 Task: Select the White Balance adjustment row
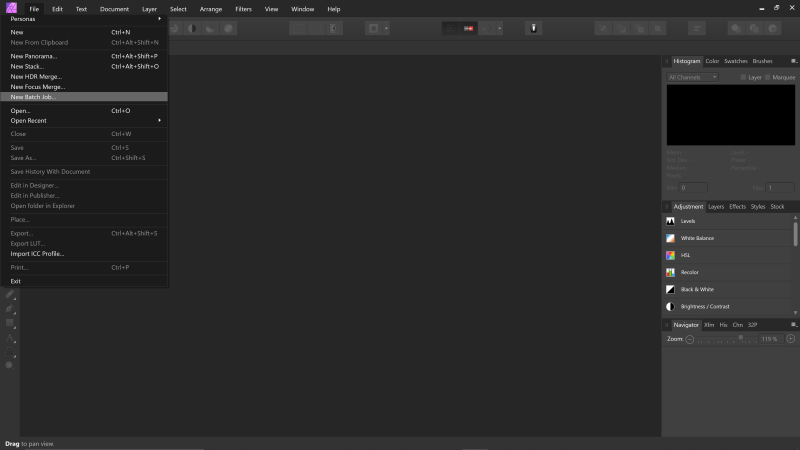(x=727, y=238)
